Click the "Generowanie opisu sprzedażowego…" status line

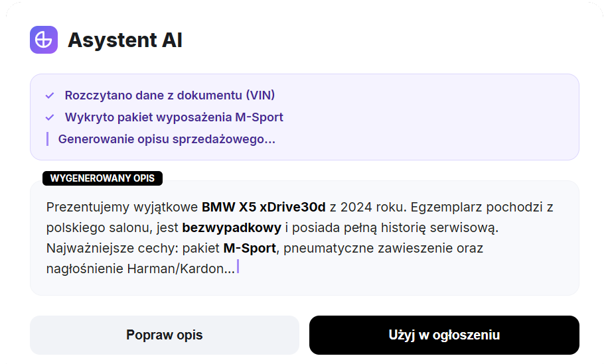point(167,139)
